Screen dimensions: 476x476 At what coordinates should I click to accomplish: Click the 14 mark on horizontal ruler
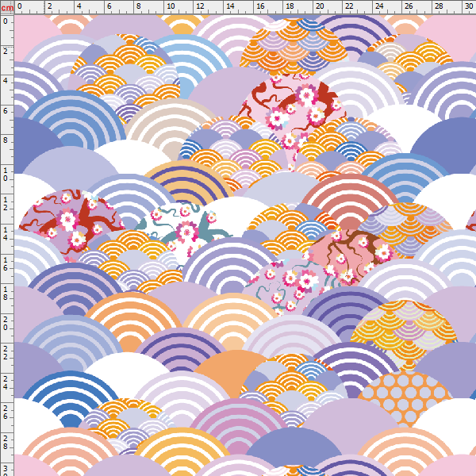[x=230, y=6]
